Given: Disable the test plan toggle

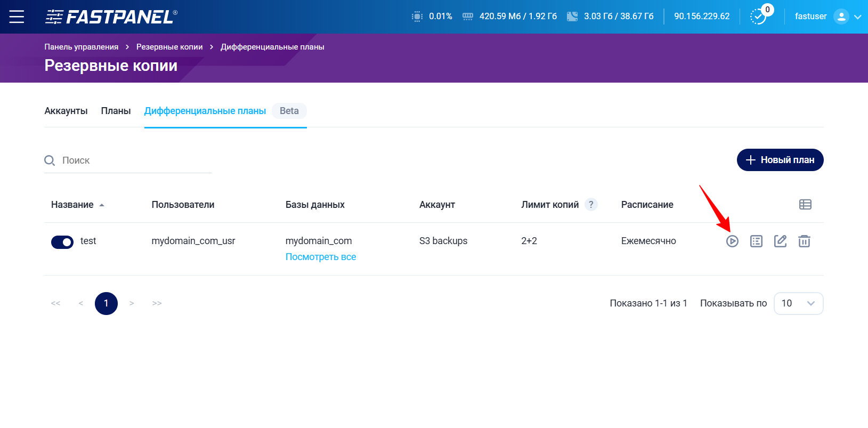Looking at the screenshot, I should click(x=62, y=242).
